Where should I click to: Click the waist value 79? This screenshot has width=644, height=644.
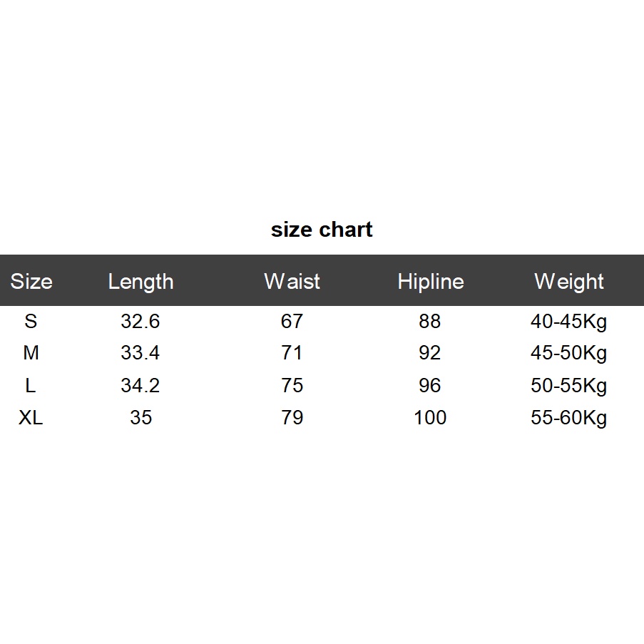click(x=292, y=417)
